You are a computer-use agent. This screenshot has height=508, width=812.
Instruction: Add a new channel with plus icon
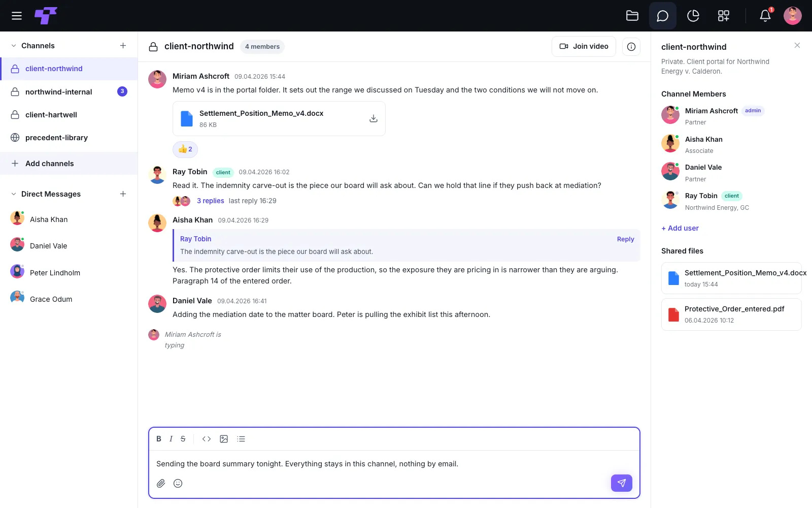(x=123, y=46)
